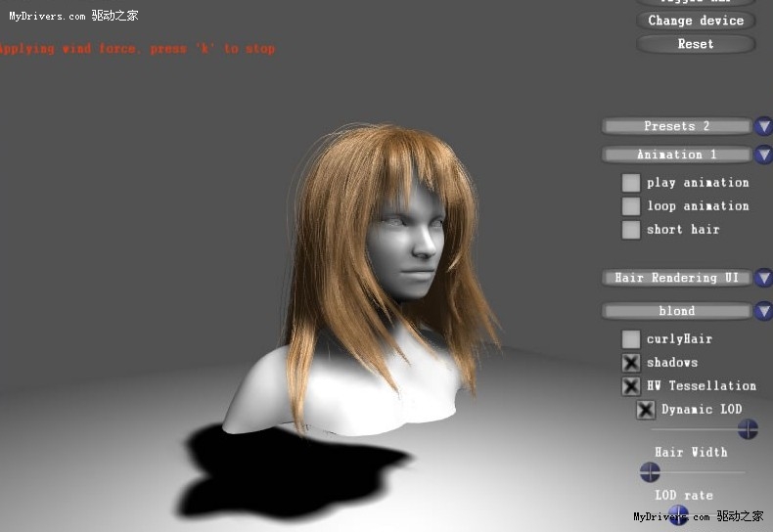Open the blond hair color combo box

[676, 311]
